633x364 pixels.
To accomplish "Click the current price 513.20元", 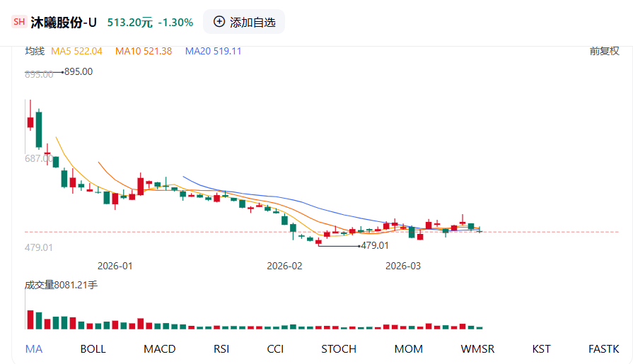I will tap(130, 22).
